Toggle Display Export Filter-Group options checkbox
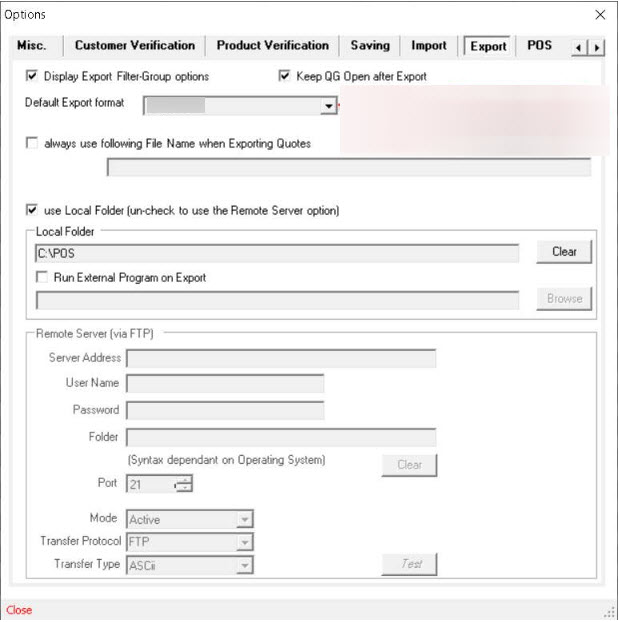The image size is (619, 622). (x=33, y=76)
